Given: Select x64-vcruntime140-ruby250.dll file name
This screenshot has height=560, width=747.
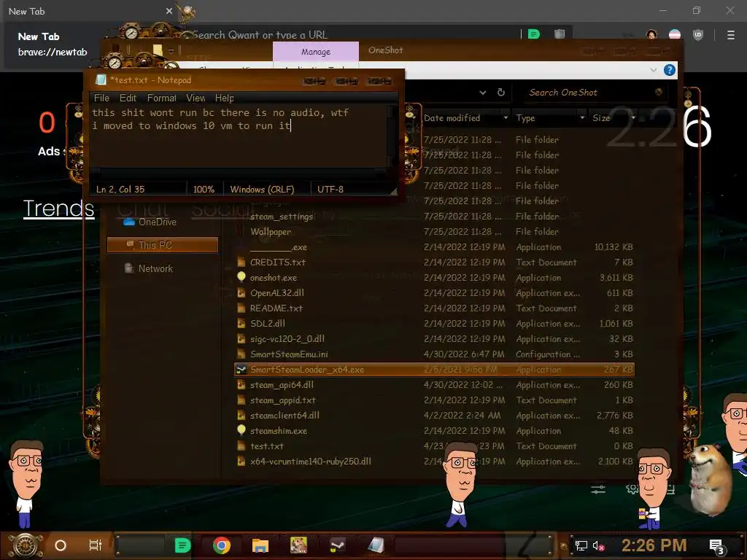Looking at the screenshot, I should 311,461.
